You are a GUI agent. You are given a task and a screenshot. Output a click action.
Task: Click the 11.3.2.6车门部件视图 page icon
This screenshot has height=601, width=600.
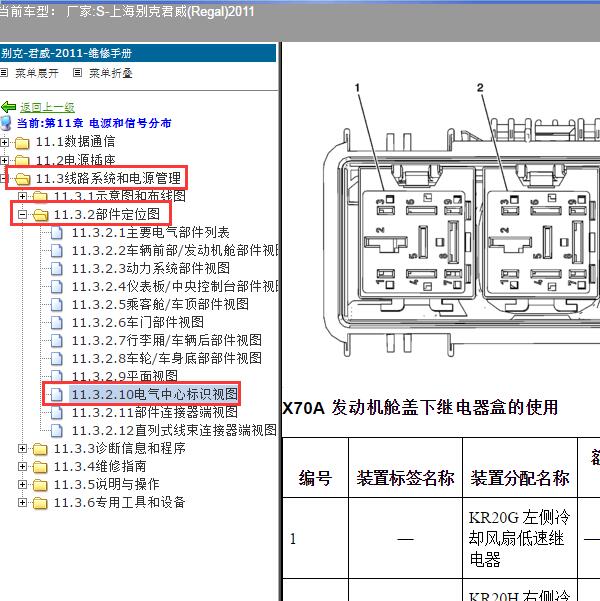pos(57,323)
